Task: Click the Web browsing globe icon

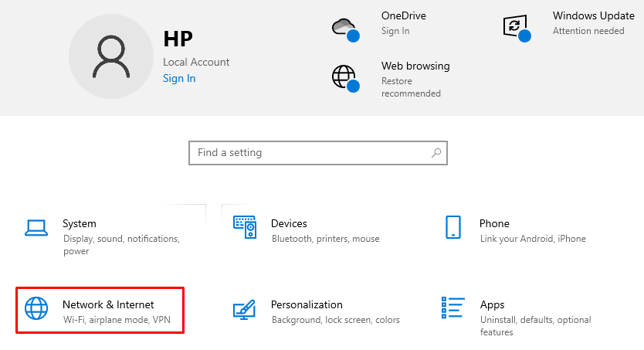Action: click(x=344, y=77)
